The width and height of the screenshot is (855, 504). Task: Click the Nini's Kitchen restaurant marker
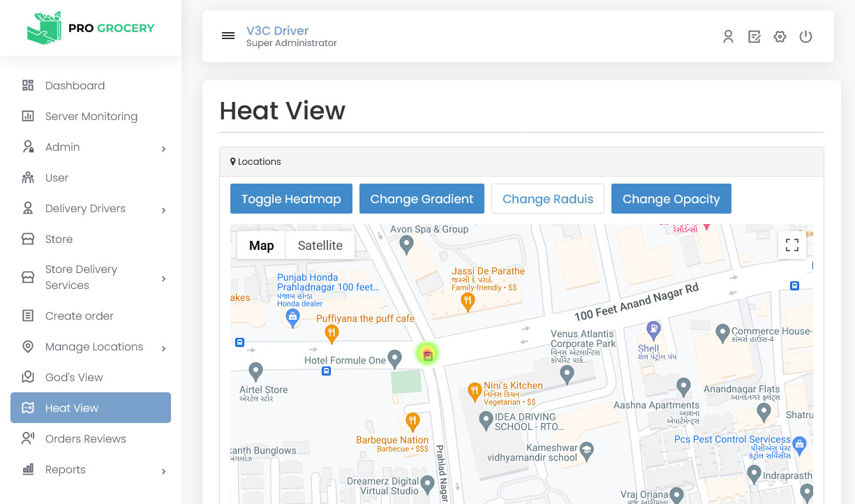pyautogui.click(x=475, y=391)
